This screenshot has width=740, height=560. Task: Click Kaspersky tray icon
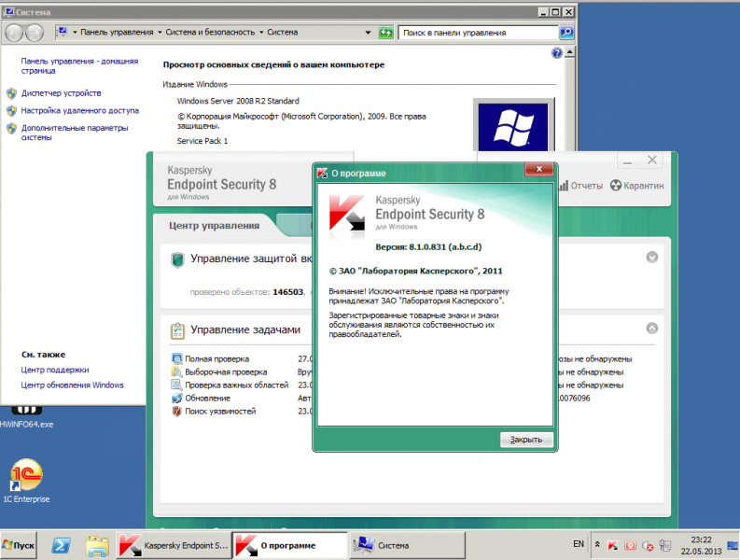pos(612,546)
